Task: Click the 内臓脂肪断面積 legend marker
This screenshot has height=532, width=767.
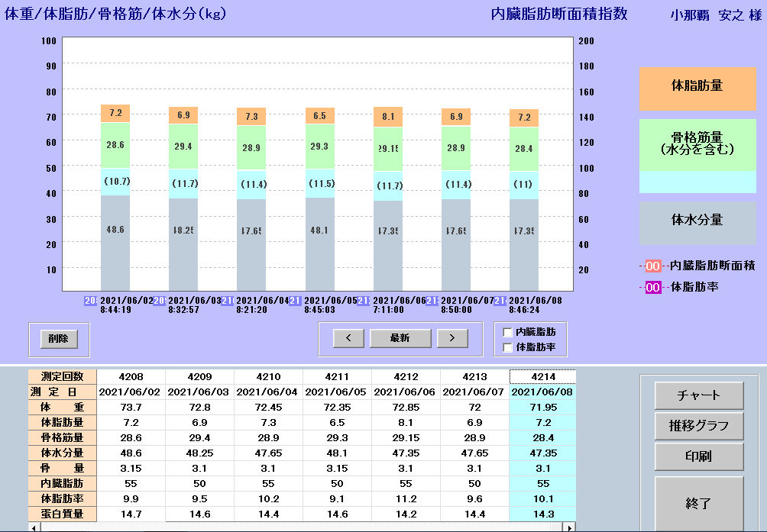Action: 653,266
